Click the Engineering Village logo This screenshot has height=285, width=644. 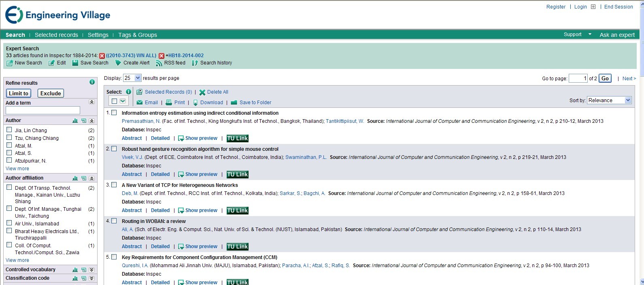(x=57, y=15)
